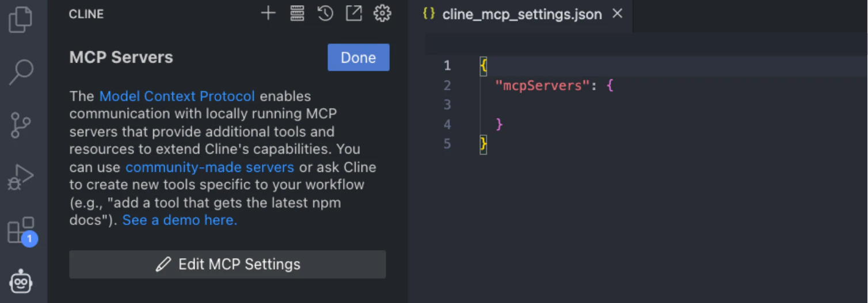Open the Explorer files icon in activity bar
The width and height of the screenshot is (868, 303).
pos(21,19)
